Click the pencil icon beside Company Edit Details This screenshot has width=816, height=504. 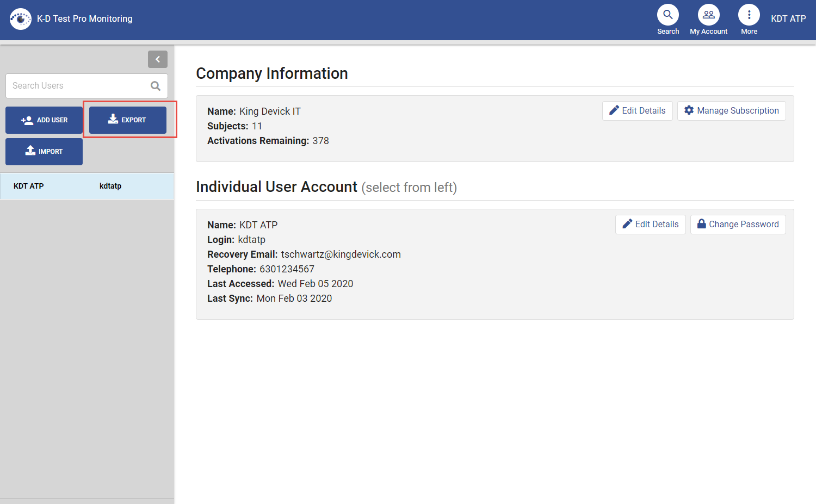point(614,110)
